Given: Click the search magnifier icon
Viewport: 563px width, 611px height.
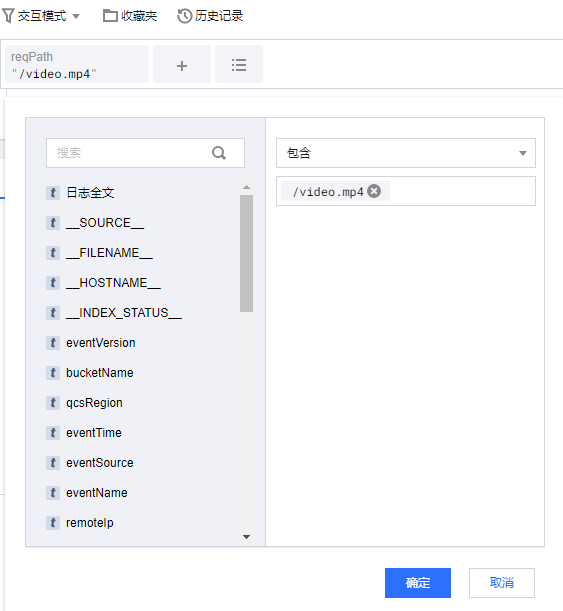Looking at the screenshot, I should [219, 153].
